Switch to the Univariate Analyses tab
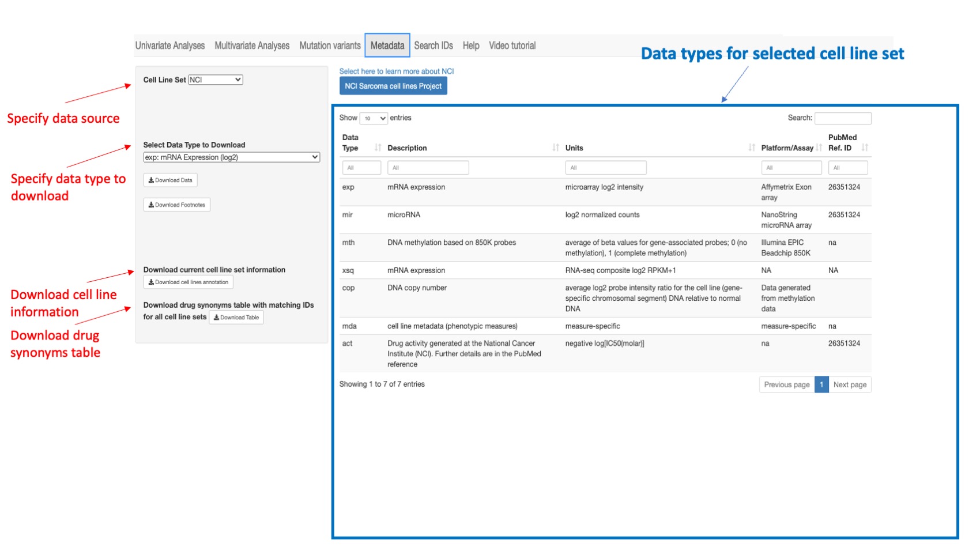The image size is (980, 551). pyautogui.click(x=170, y=46)
